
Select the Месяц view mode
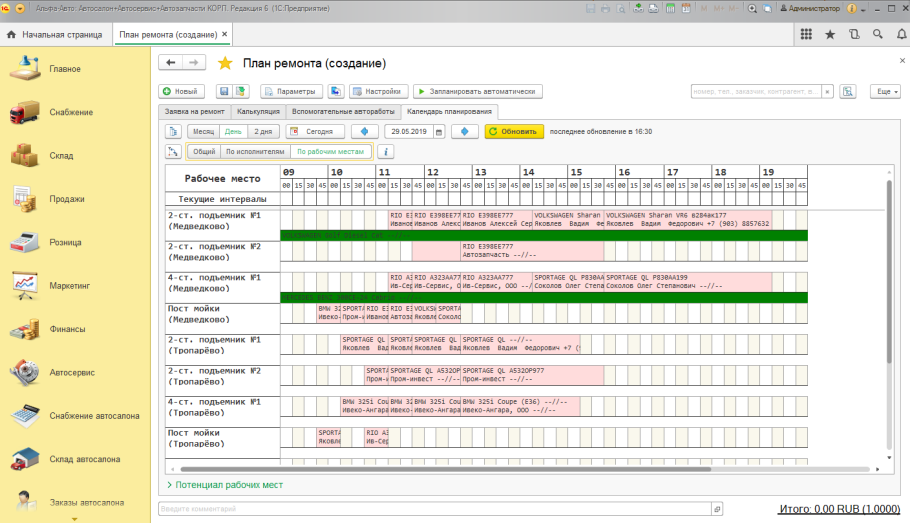[x=203, y=131]
